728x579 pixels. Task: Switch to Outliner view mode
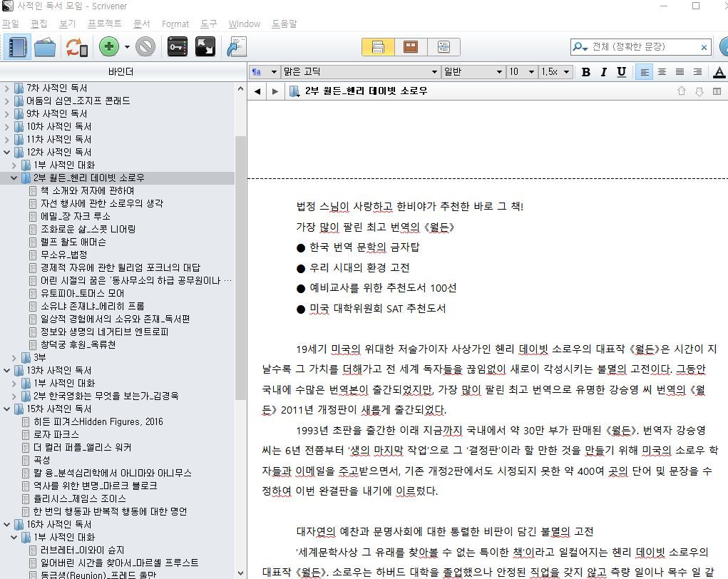coord(444,47)
